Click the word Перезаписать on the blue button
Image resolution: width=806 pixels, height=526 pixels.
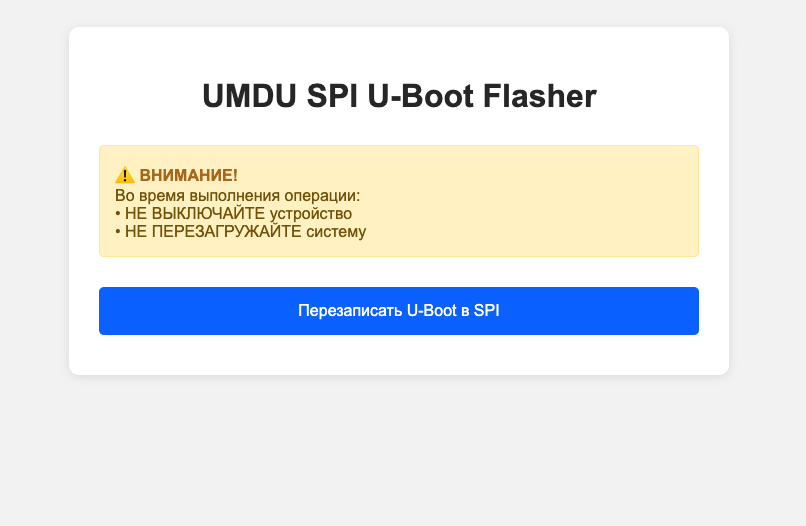[x=350, y=311]
